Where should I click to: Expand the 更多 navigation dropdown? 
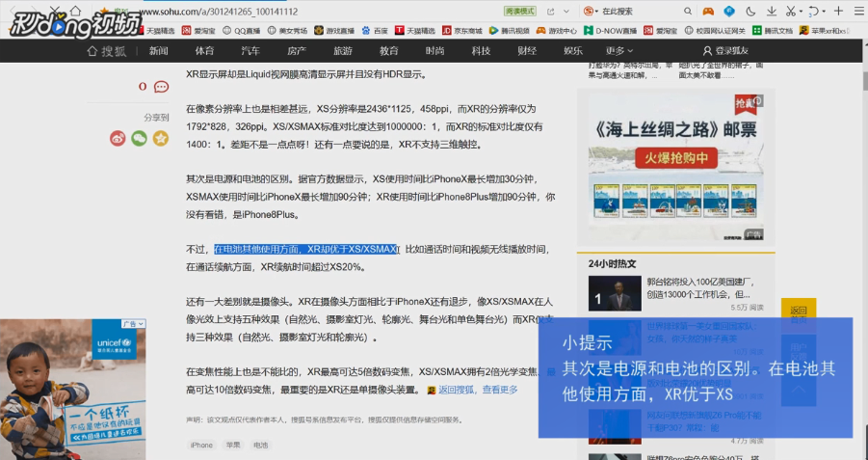point(618,51)
